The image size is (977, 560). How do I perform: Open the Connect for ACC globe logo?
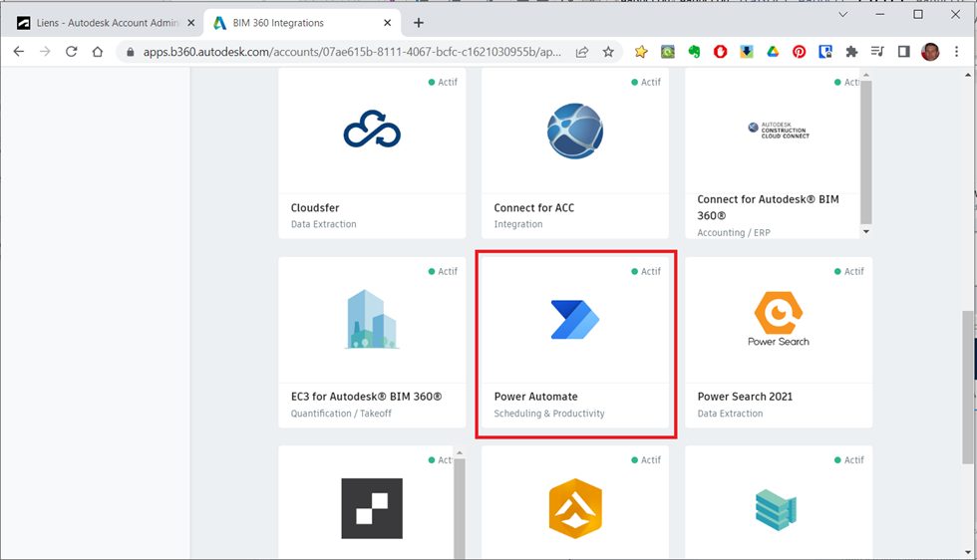point(574,131)
